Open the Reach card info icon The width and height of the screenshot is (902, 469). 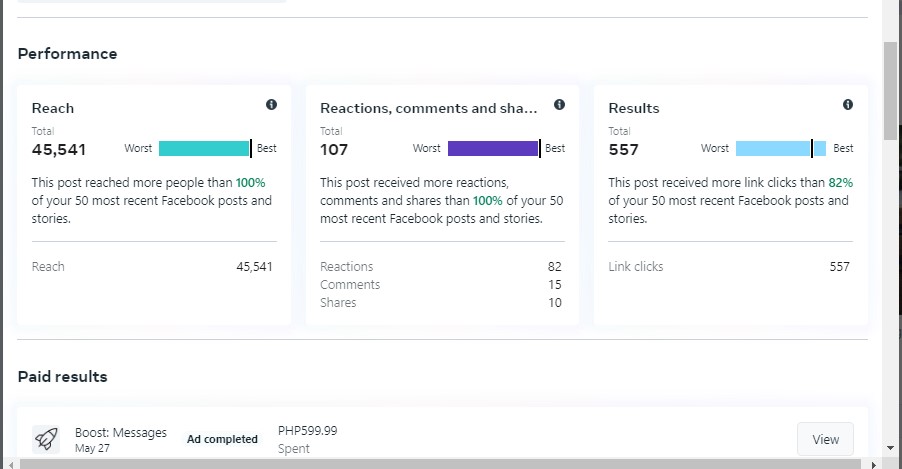point(272,104)
